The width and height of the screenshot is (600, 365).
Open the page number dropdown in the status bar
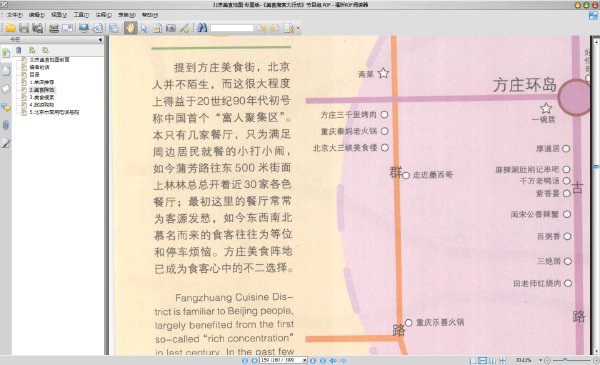pyautogui.click(x=305, y=360)
